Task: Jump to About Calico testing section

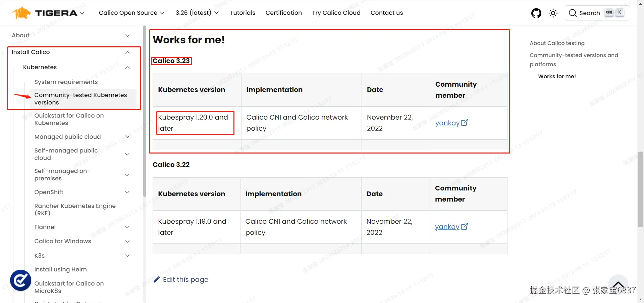Action: (x=557, y=43)
